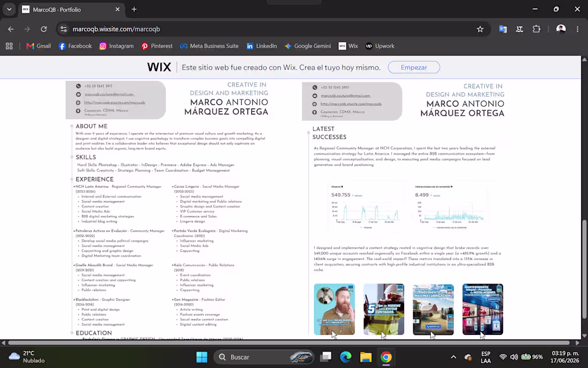Image resolution: width=588 pixels, height=368 pixels.
Task: Open Chrome three-dot menu
Action: 577,29
